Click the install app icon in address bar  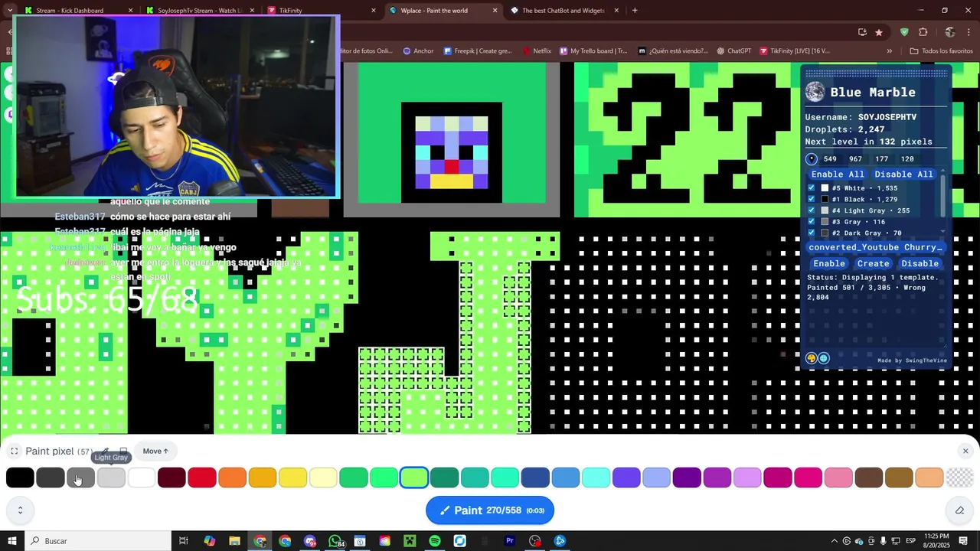(x=862, y=32)
